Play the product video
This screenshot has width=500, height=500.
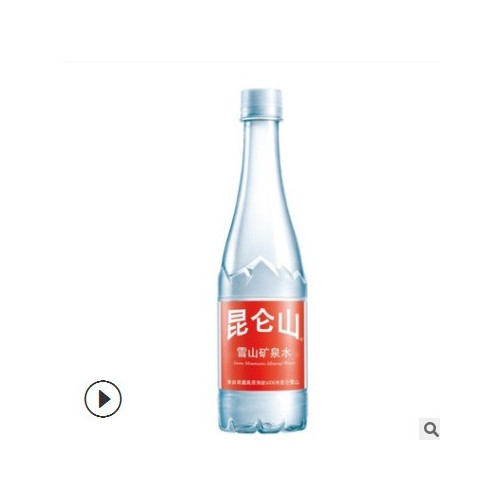coord(103,399)
